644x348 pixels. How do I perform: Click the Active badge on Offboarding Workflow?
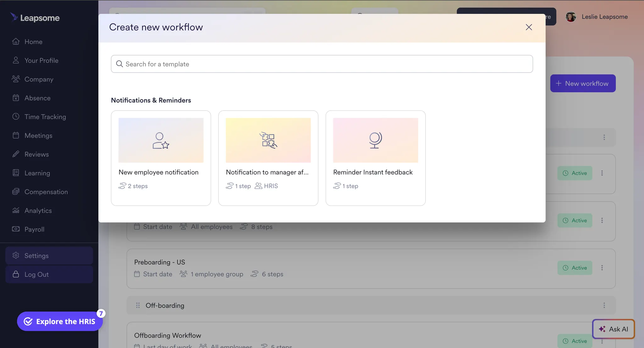tap(575, 341)
